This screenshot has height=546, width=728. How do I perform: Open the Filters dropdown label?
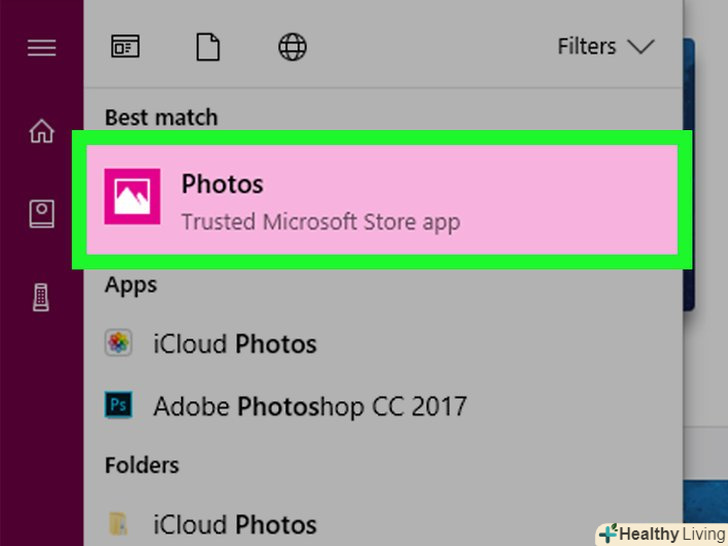click(x=587, y=47)
